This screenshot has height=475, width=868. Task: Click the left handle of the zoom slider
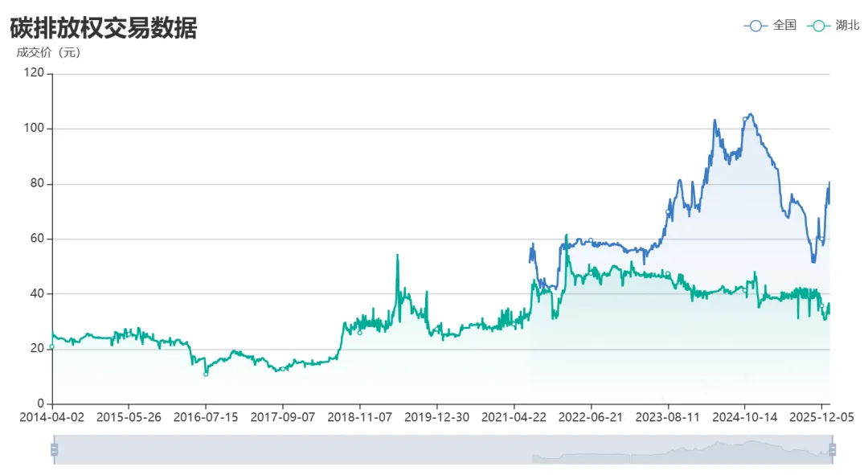(54, 449)
